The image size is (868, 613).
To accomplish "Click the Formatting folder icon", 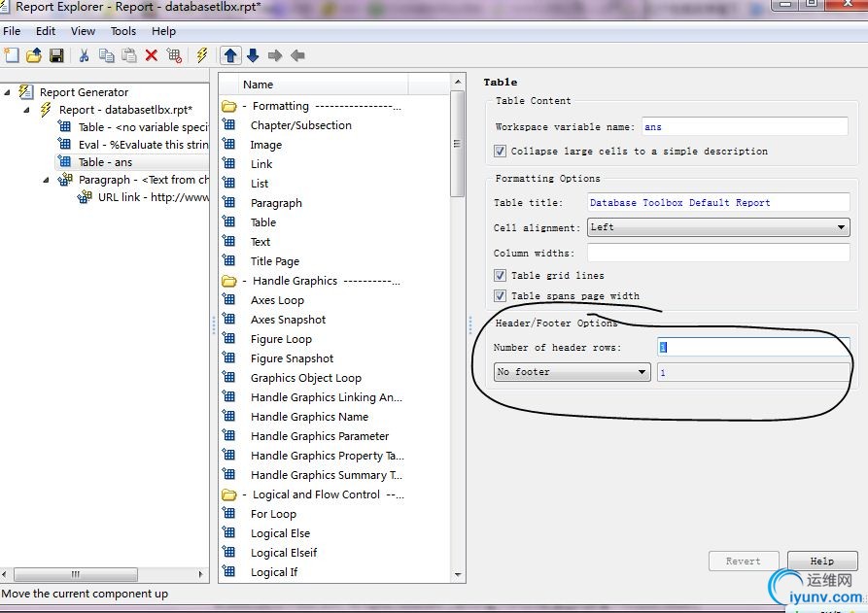I will click(x=228, y=106).
